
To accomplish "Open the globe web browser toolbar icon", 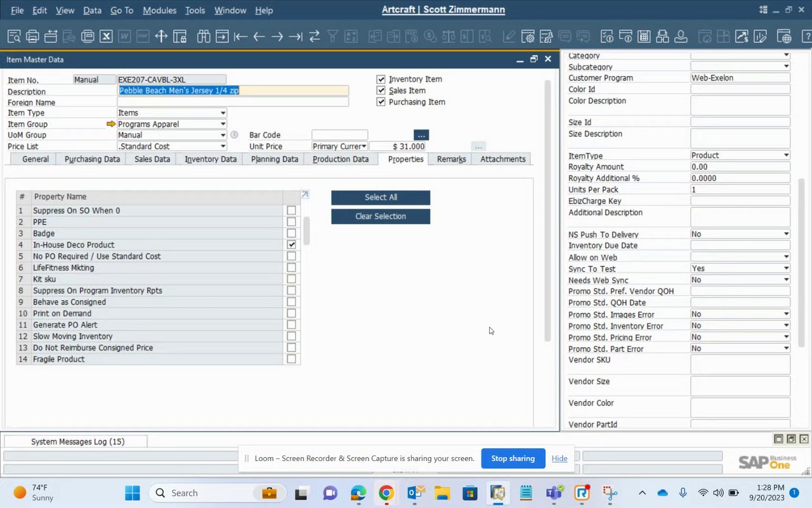I will (x=784, y=36).
